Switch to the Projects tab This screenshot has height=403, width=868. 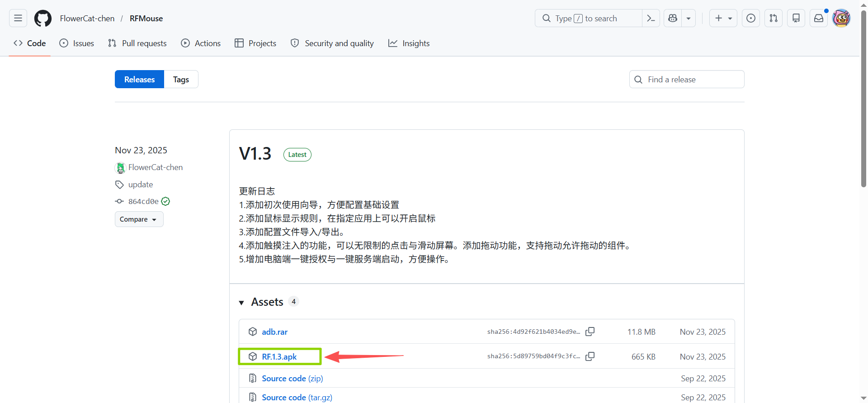pyautogui.click(x=255, y=43)
